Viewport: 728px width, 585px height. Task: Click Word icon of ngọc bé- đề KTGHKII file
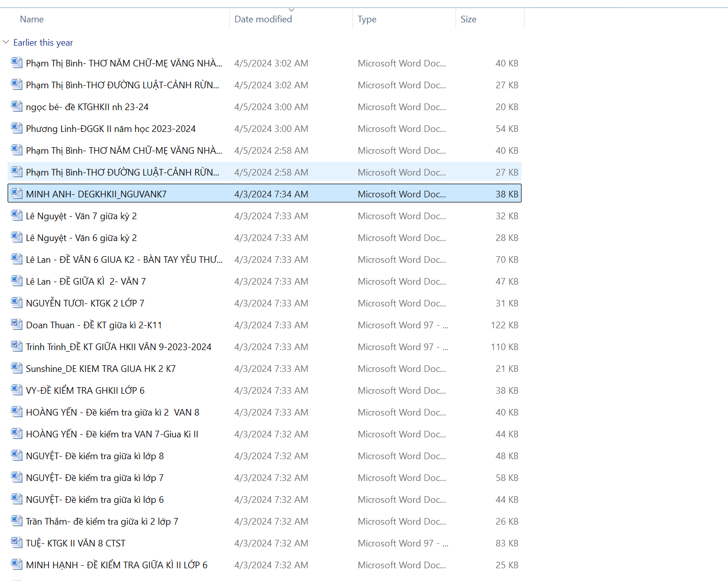(x=17, y=107)
